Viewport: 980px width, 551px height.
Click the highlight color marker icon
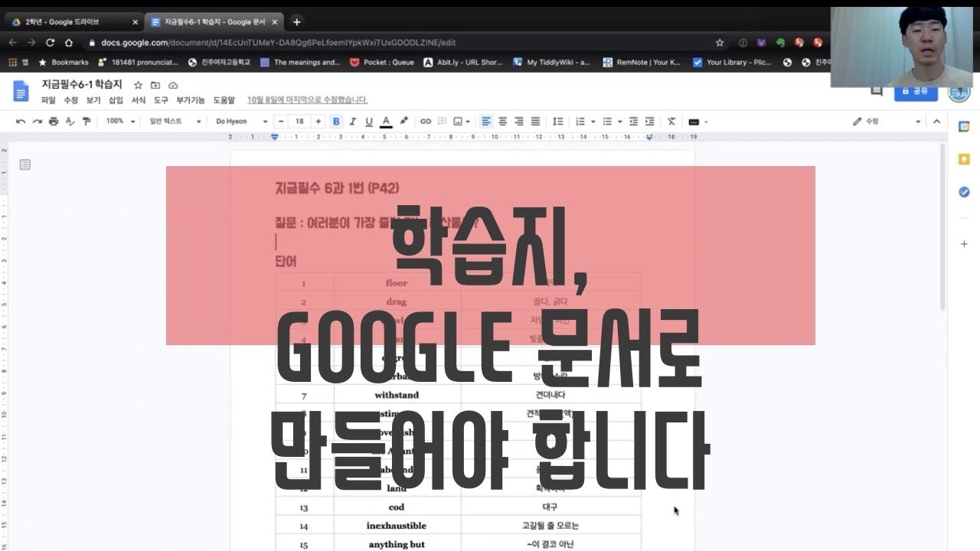pyautogui.click(x=403, y=121)
